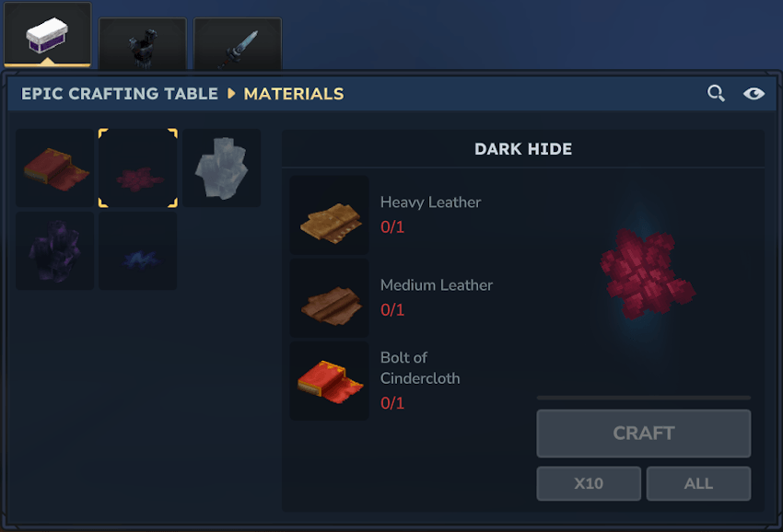Choose the purple crystal material recipe
The width and height of the screenshot is (783, 532).
tap(55, 250)
